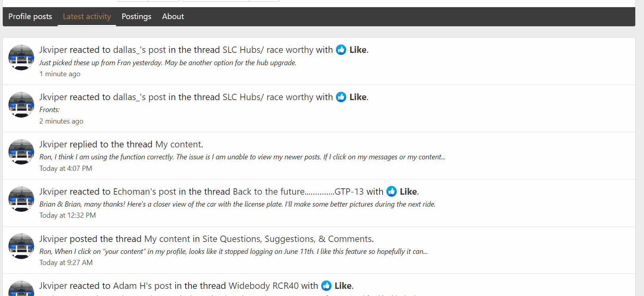Select the Postings tab
This screenshot has height=296, width=644.
click(x=136, y=16)
